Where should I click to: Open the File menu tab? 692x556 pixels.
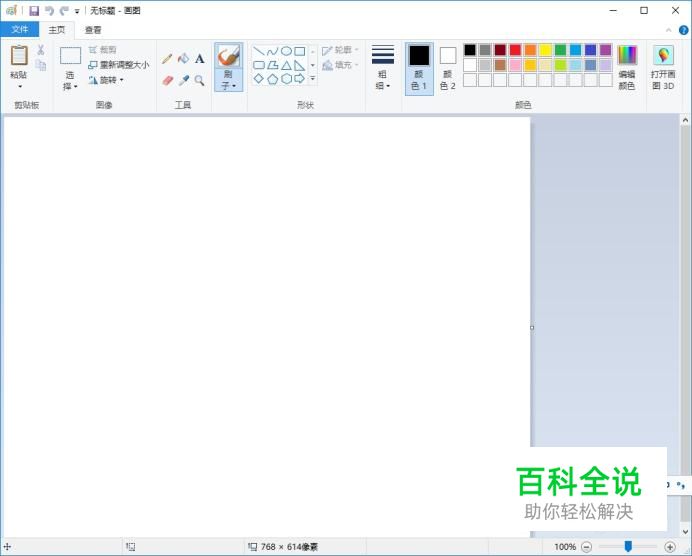19,30
